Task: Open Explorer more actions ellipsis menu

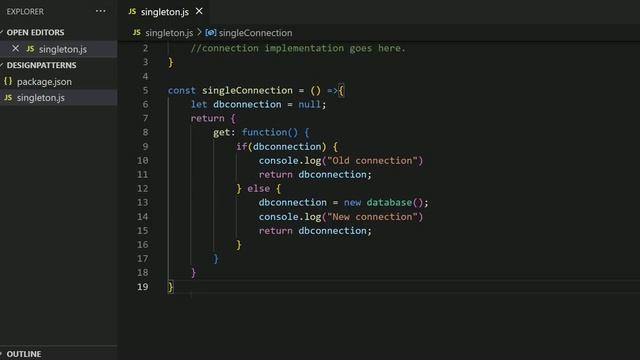Action: (x=100, y=11)
